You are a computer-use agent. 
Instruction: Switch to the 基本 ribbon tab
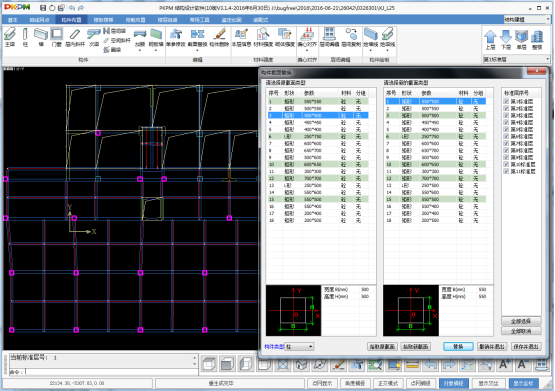(x=13, y=20)
